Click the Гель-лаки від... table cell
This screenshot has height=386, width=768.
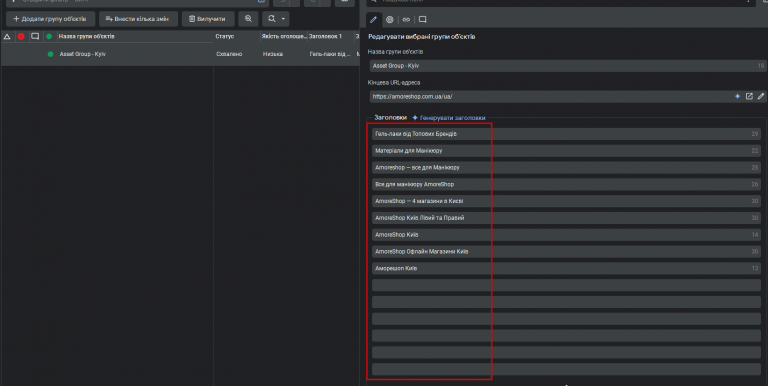[x=330, y=54]
